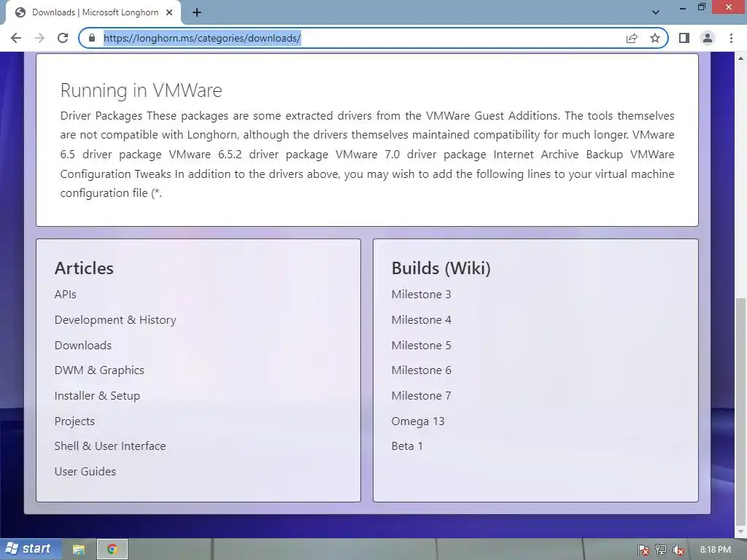View site security lock info

(x=92, y=38)
